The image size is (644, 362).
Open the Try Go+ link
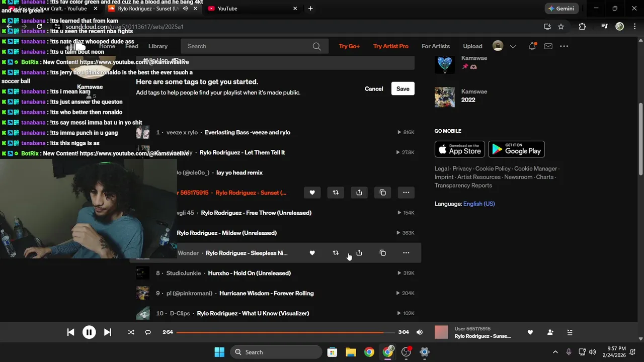click(349, 46)
